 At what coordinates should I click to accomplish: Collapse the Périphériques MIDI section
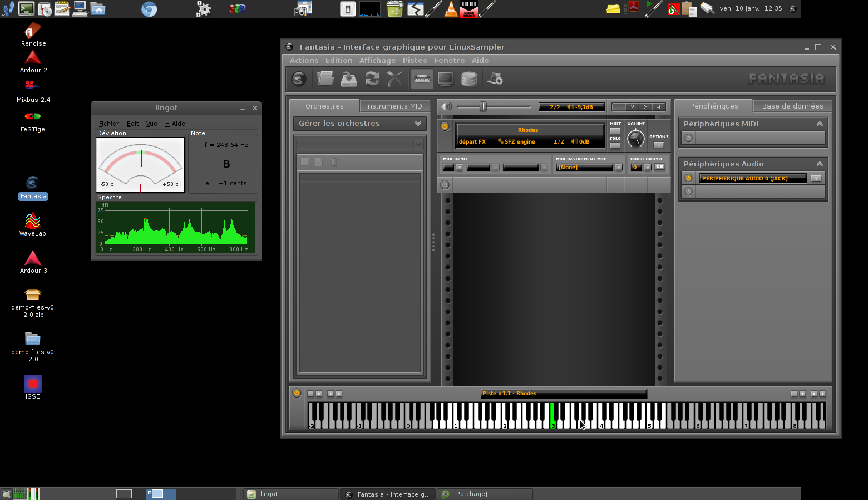tap(819, 124)
